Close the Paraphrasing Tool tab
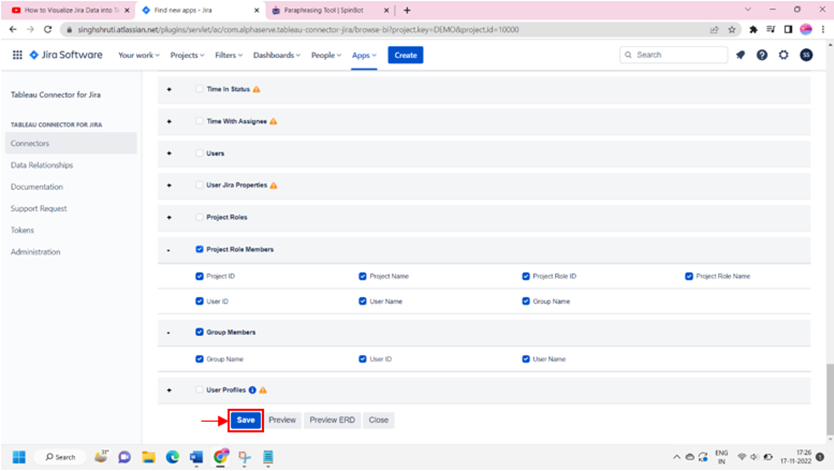The height and width of the screenshot is (471, 834). coord(387,10)
